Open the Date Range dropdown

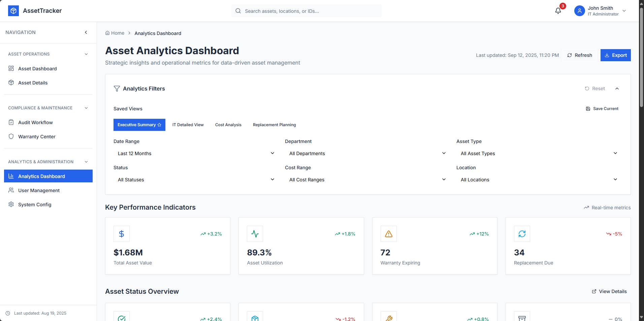click(196, 153)
